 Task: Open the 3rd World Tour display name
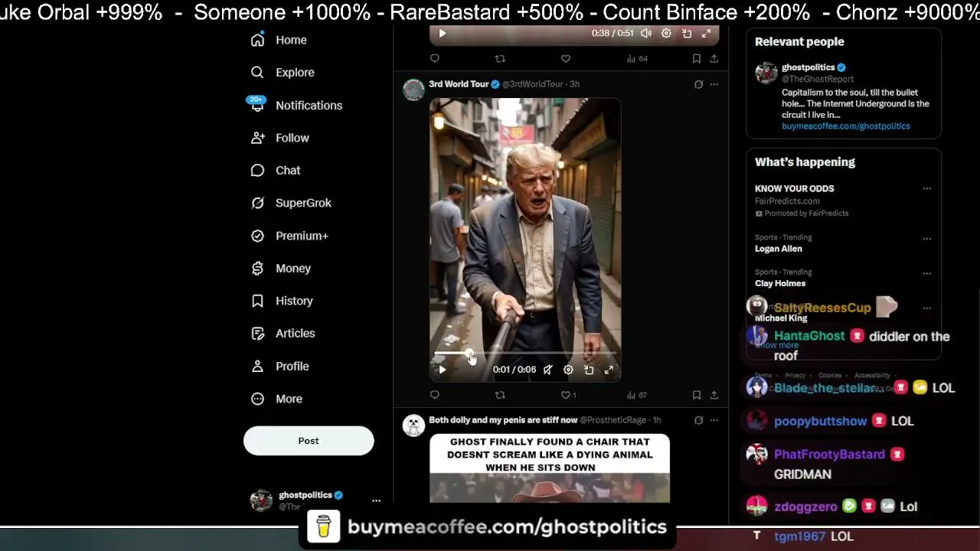click(459, 84)
